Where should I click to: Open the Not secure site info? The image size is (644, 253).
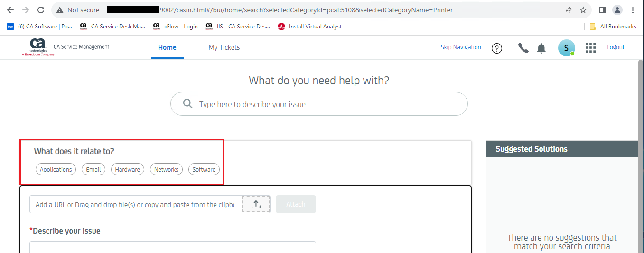tap(78, 10)
